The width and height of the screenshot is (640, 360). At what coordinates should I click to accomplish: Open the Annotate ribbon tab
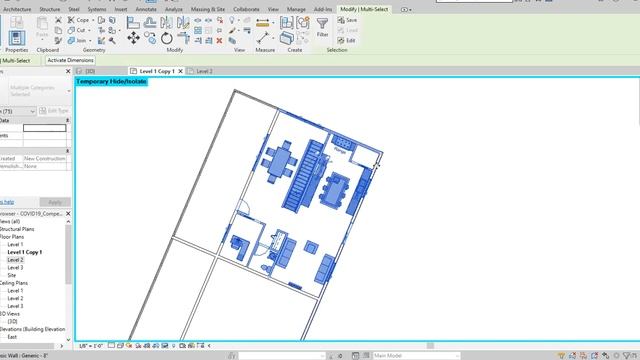[x=146, y=9]
